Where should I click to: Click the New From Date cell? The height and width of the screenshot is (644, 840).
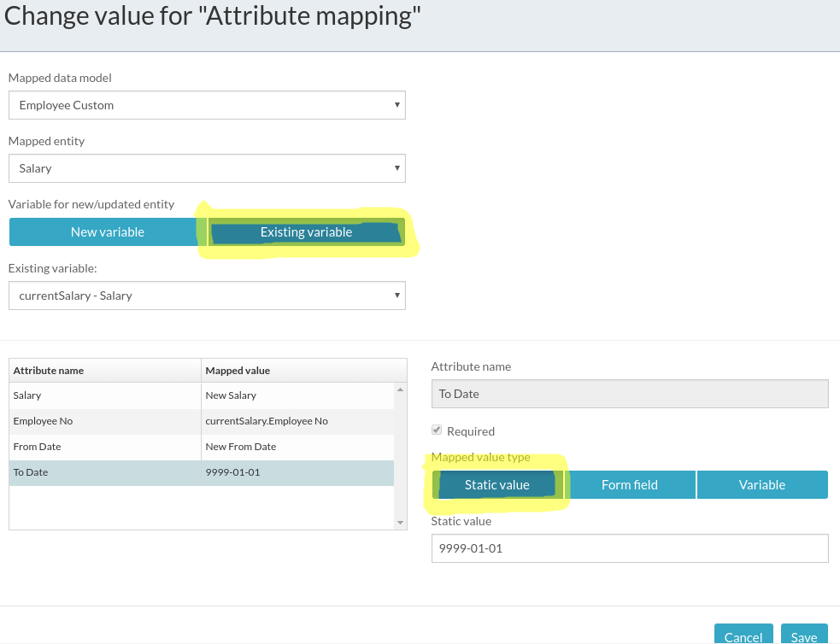pyautogui.click(x=297, y=447)
